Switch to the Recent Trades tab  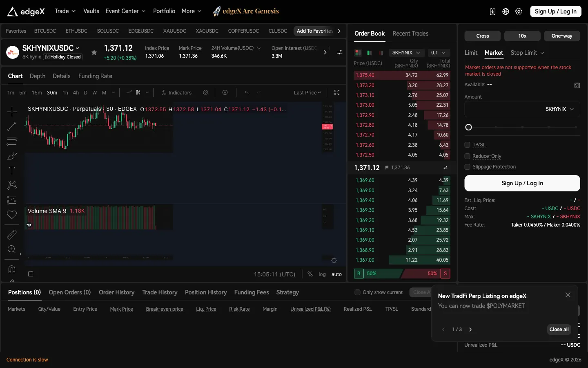[410, 34]
